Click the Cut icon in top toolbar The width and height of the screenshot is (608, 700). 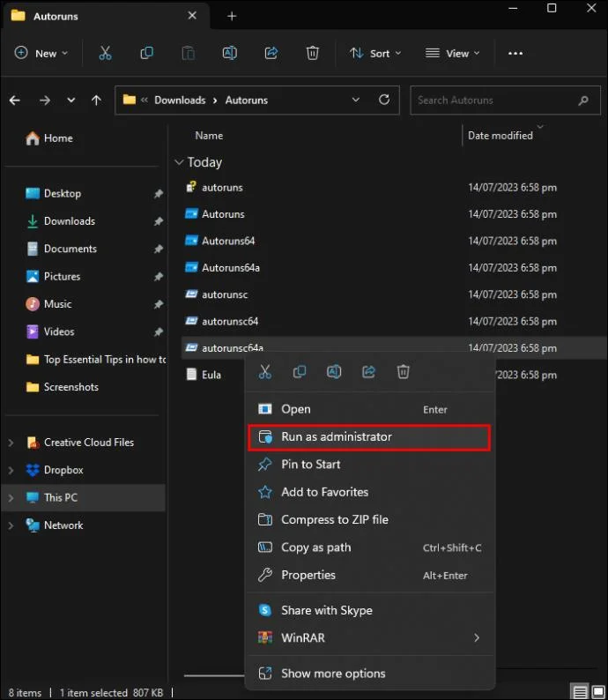point(105,53)
